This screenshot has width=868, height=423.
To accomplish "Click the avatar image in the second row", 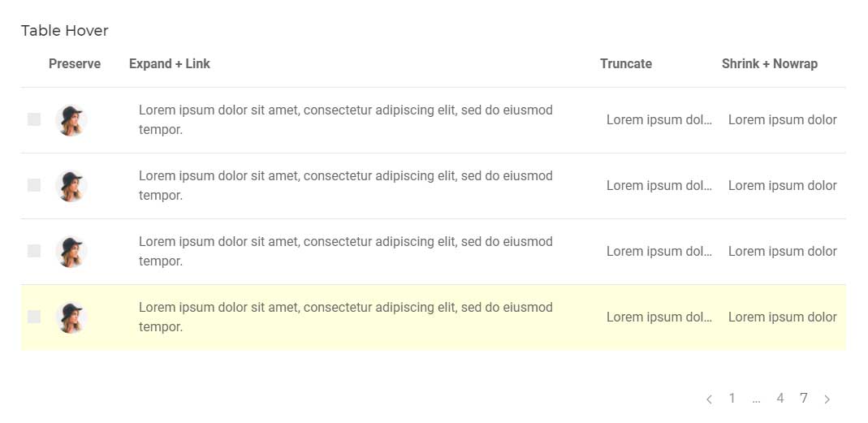I will pos(71,186).
